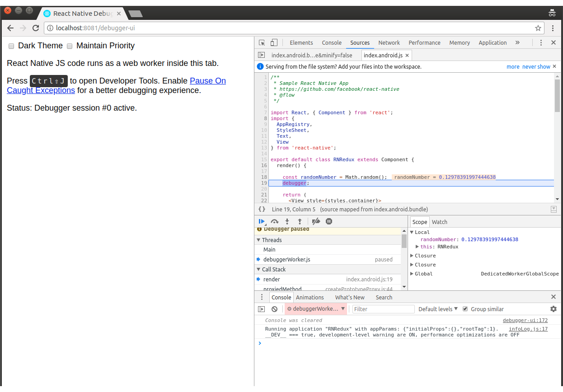This screenshot has height=392, width=563.
Task: Open debuggerWorker context selector
Action: [315, 309]
